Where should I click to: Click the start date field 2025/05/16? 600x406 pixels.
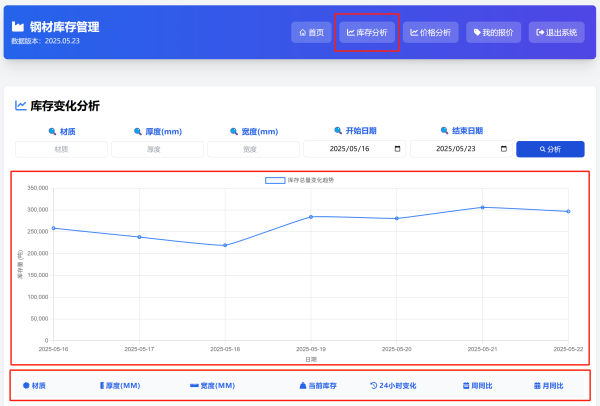click(354, 149)
